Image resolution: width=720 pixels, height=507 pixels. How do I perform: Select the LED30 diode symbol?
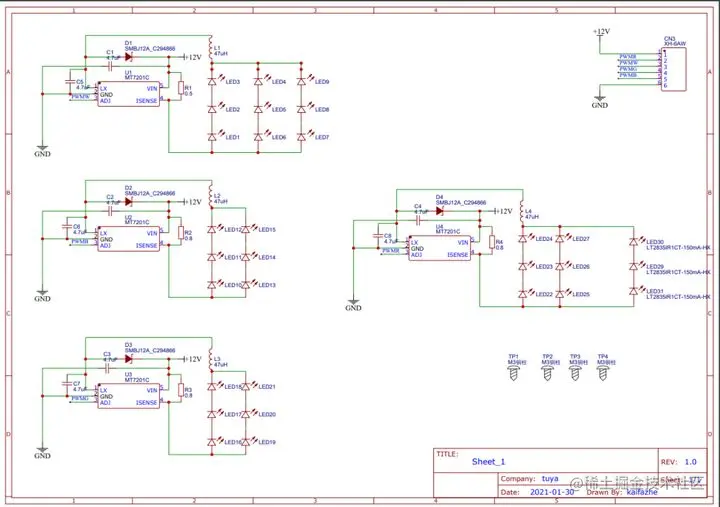634,241
